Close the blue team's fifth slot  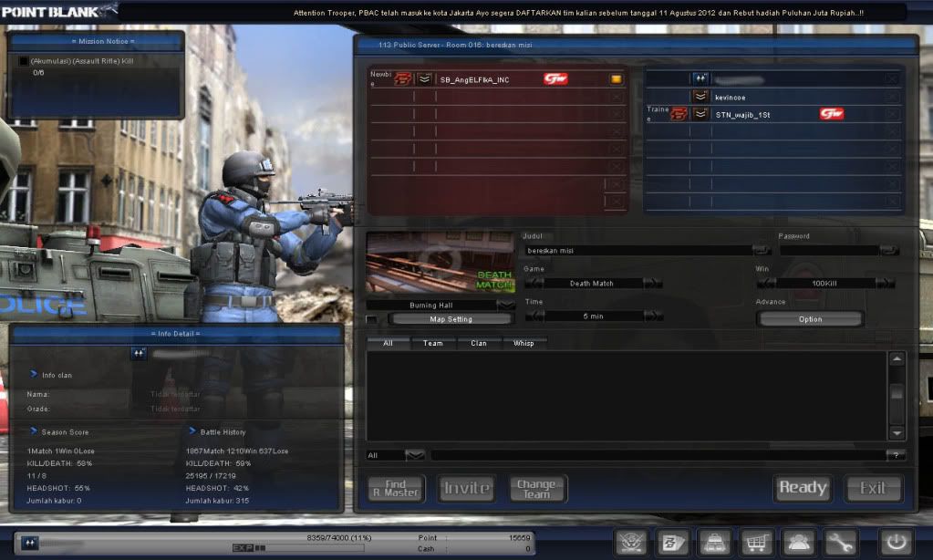click(x=891, y=149)
